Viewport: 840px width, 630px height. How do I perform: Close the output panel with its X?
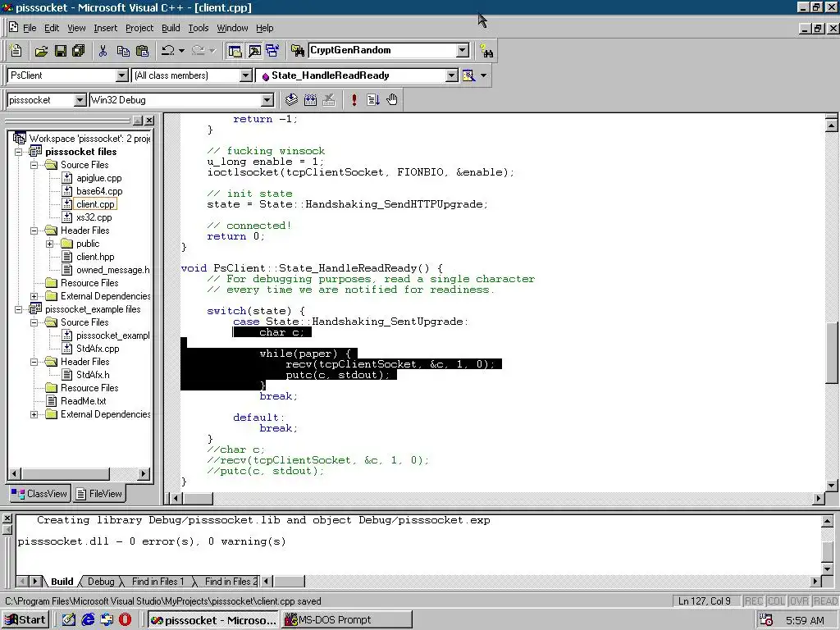pos(7,518)
